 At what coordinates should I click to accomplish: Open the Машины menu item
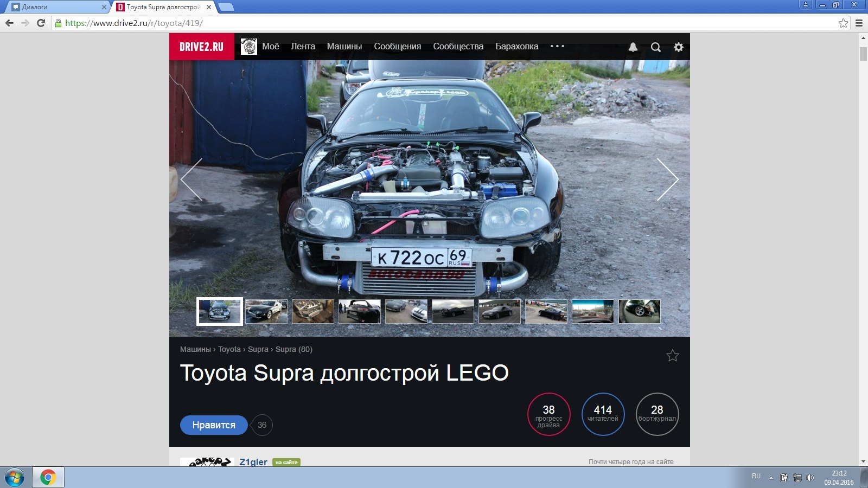pos(344,47)
